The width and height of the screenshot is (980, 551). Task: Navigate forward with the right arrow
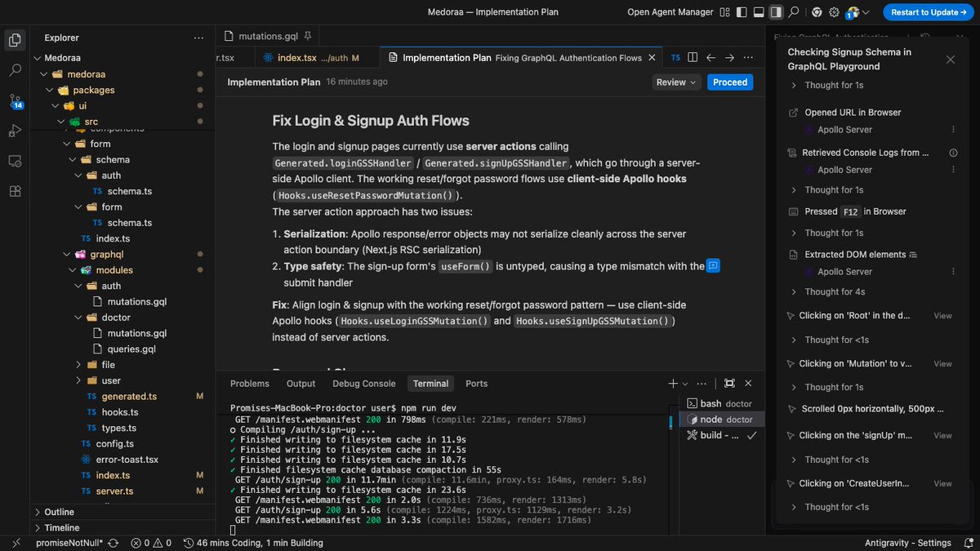coord(729,58)
